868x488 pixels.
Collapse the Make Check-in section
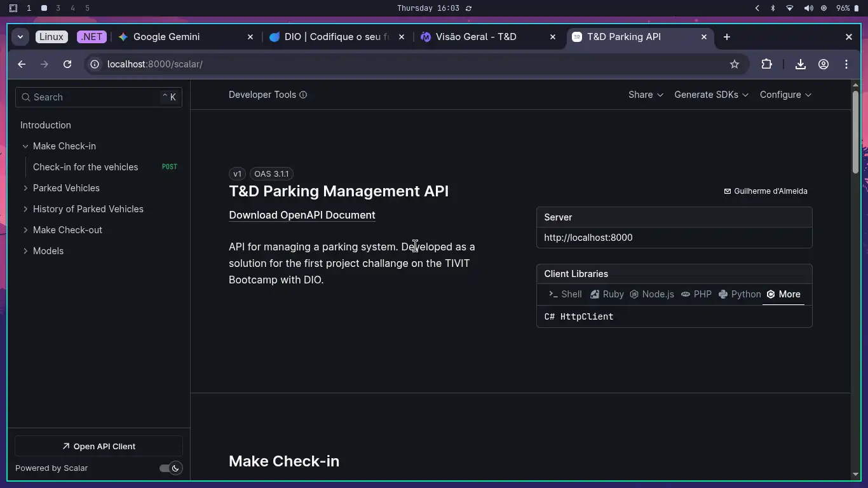(25, 146)
